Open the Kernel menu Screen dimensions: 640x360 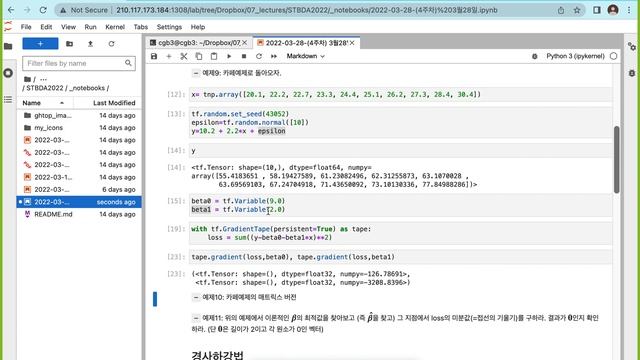coord(115,27)
